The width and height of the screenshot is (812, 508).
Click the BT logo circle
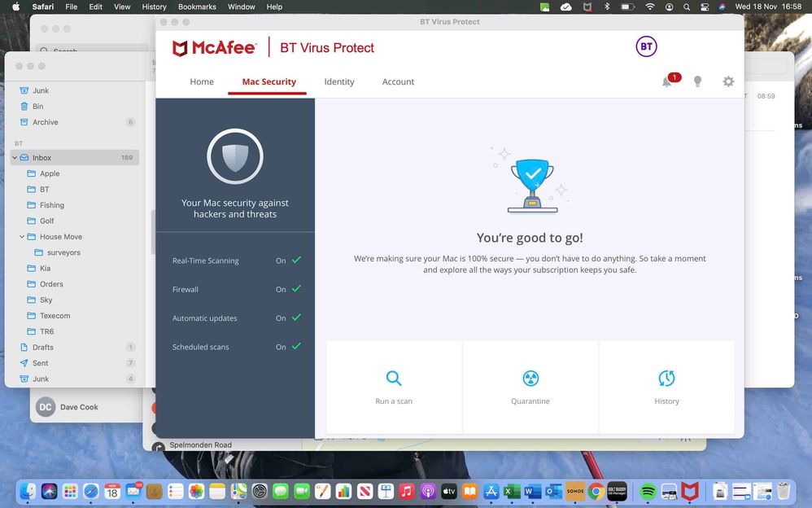point(646,46)
